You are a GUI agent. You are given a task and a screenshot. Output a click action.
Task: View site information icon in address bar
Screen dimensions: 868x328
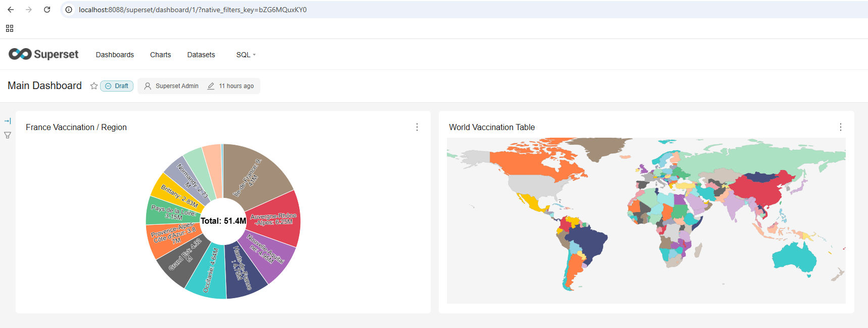tap(69, 10)
